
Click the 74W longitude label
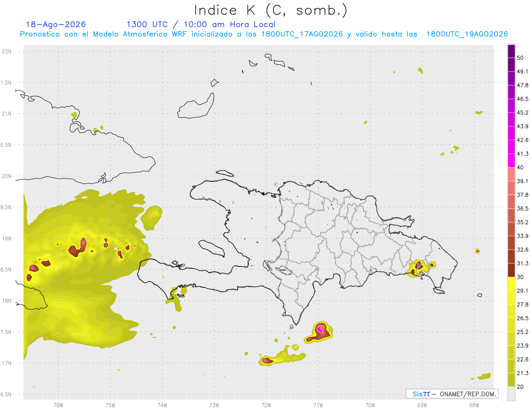click(162, 405)
